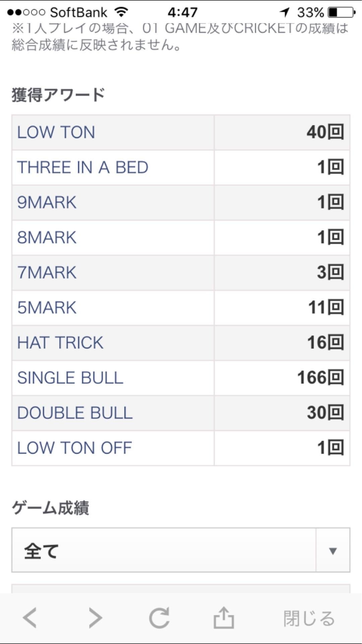Open the LOW TON OFF link
This screenshot has height=644, width=362.
click(x=74, y=448)
